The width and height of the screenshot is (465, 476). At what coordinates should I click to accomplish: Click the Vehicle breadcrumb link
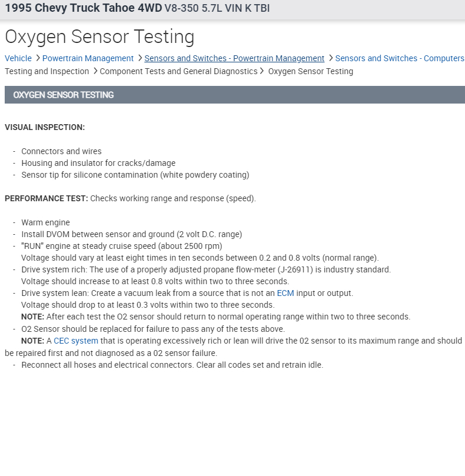[x=18, y=58]
